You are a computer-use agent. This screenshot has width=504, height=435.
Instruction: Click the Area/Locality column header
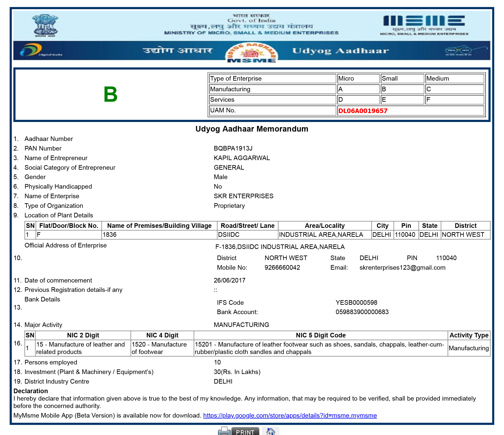pyautogui.click(x=325, y=225)
